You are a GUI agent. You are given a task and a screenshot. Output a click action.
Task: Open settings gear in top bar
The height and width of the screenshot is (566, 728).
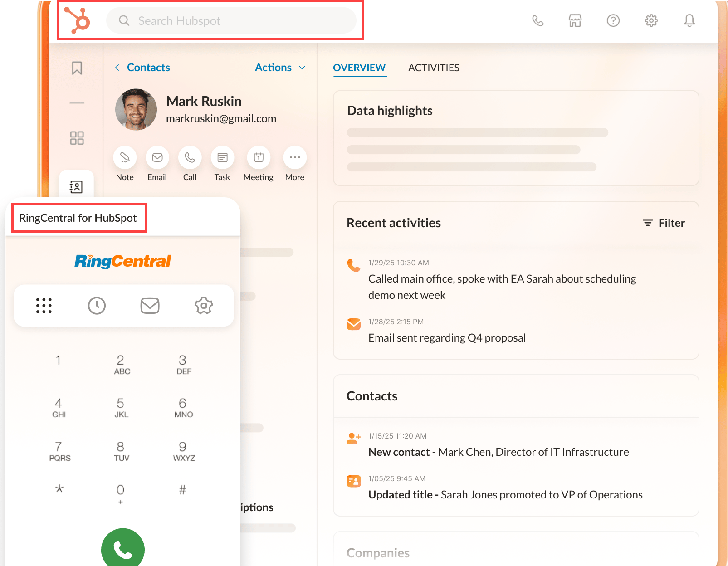(x=651, y=20)
